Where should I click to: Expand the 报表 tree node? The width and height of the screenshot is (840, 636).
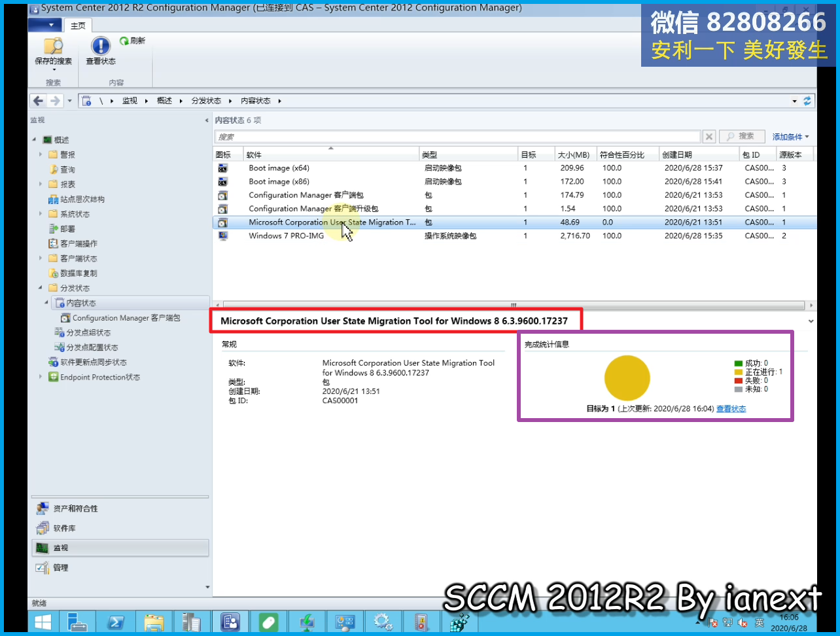41,185
